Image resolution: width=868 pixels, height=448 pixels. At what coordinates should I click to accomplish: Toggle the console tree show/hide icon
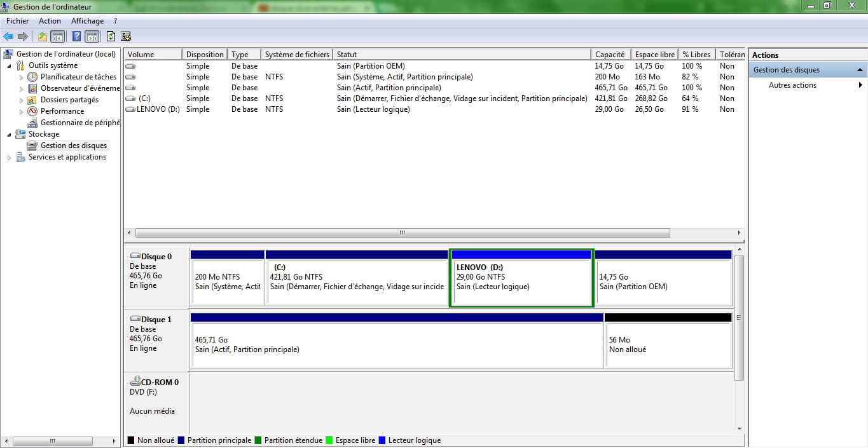point(58,36)
